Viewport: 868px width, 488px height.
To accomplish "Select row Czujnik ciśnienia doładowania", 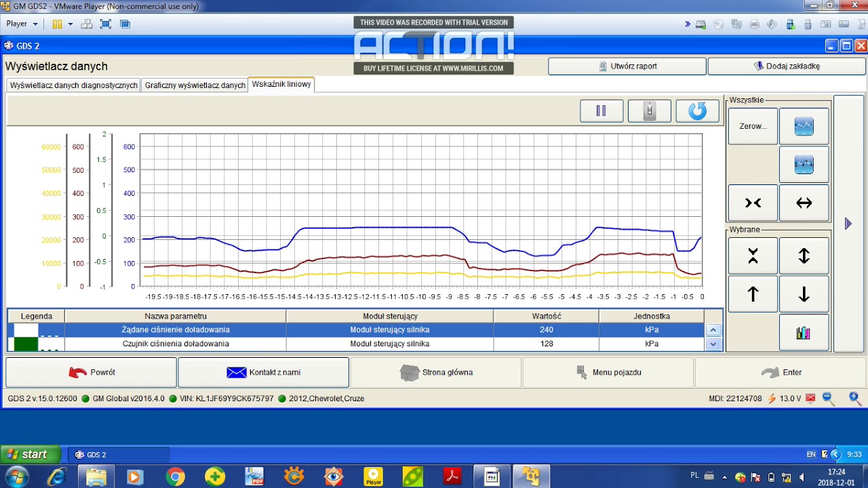I will pos(356,344).
